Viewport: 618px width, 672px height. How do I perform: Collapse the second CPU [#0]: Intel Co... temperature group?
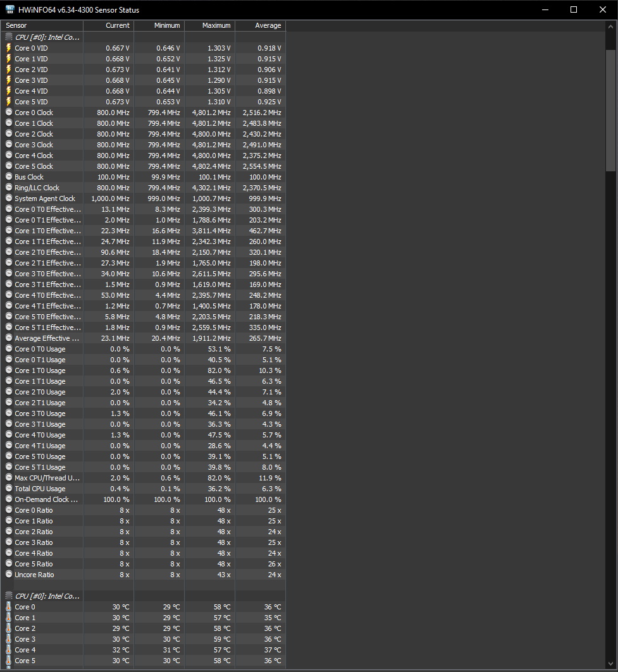click(x=47, y=596)
